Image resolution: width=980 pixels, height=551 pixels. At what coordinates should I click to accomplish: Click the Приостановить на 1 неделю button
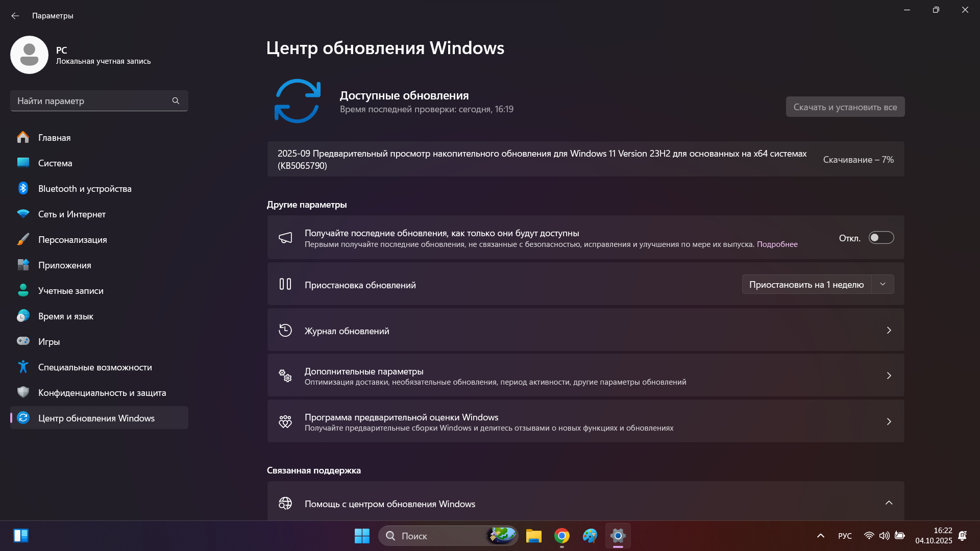pyautogui.click(x=806, y=285)
